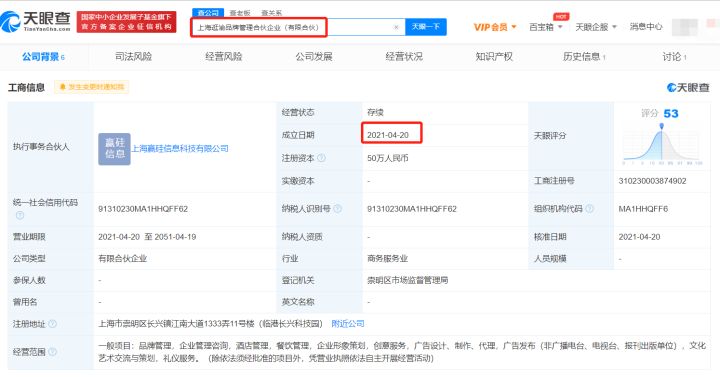The height and width of the screenshot is (377, 720).
Task: Click the 附近公司 link
Action: coord(348,324)
